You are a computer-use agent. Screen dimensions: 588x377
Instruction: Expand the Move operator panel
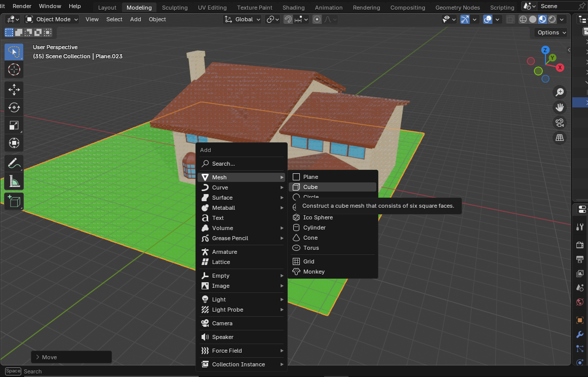point(71,357)
